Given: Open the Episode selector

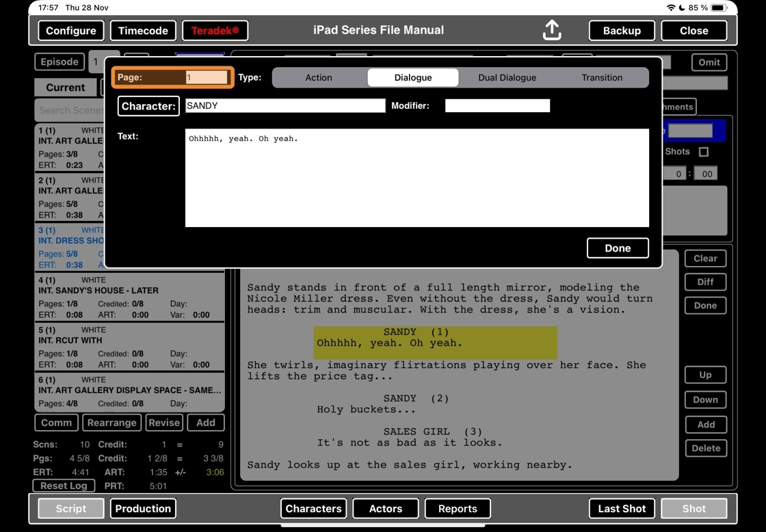Looking at the screenshot, I should 60,62.
